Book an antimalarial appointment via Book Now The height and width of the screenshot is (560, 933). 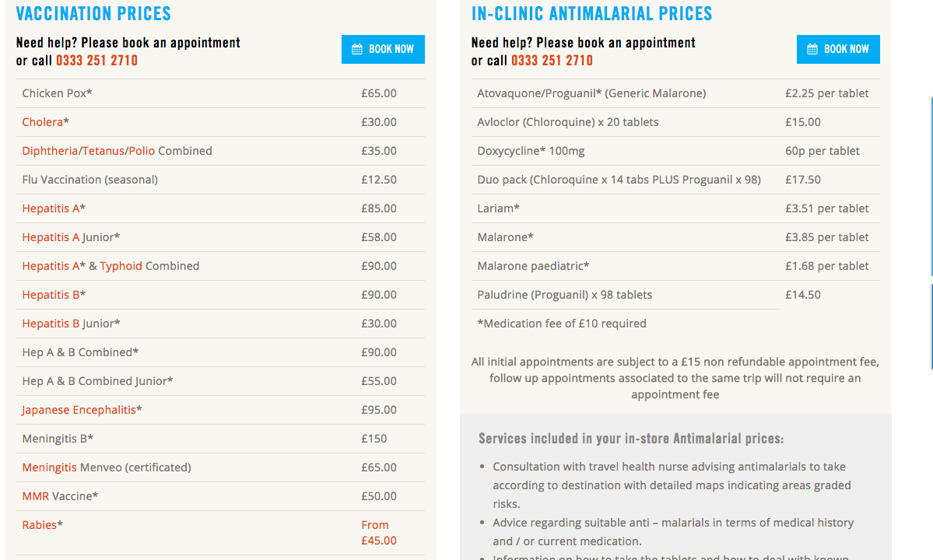click(x=838, y=49)
